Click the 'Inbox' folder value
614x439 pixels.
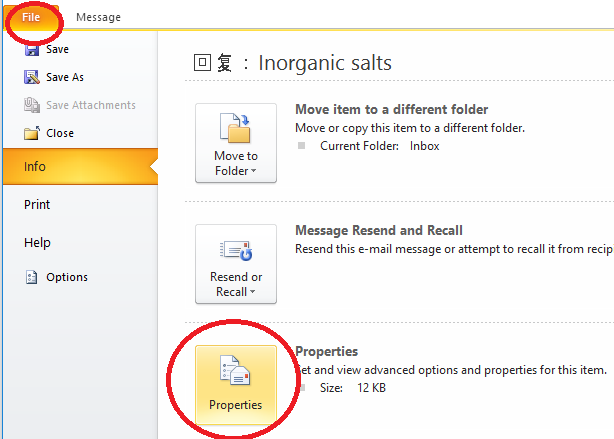tap(424, 146)
